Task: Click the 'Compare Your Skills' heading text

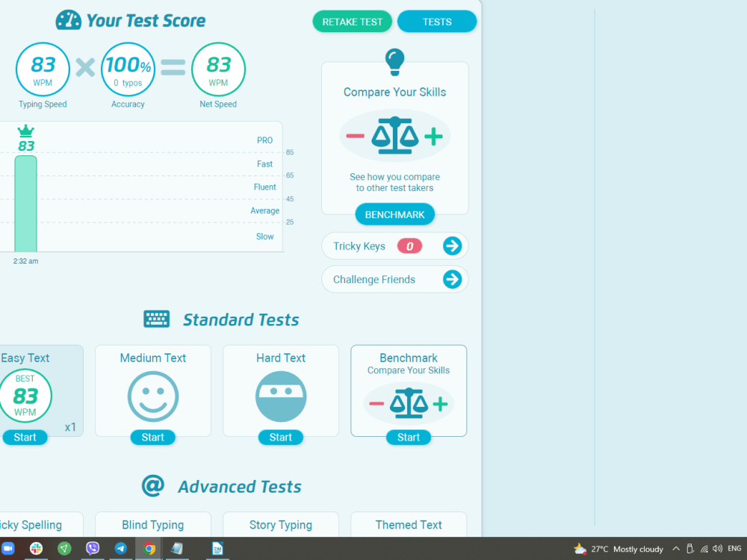Action: click(394, 92)
